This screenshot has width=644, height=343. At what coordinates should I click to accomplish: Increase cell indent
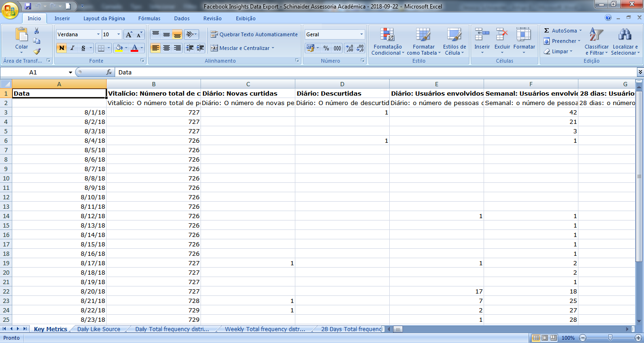(x=201, y=48)
